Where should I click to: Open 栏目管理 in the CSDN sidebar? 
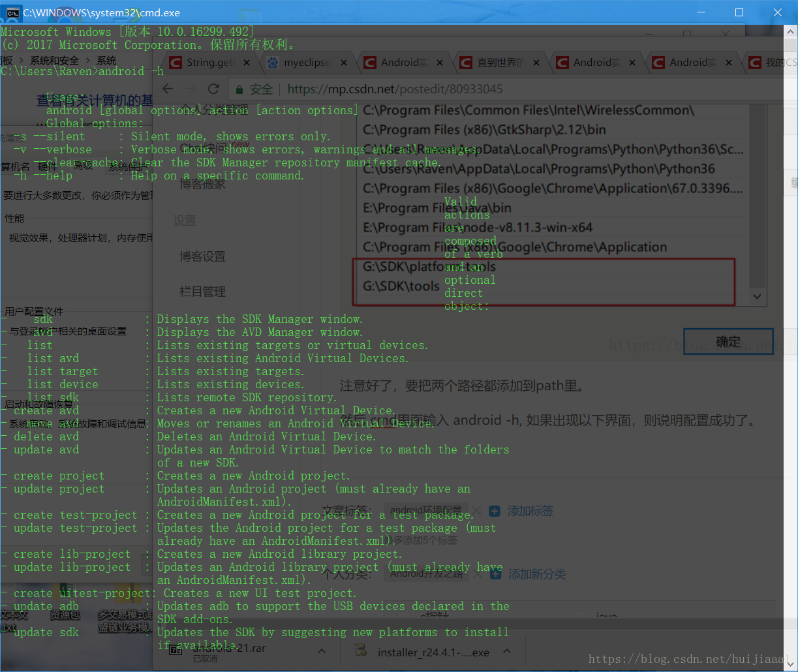coord(202,292)
